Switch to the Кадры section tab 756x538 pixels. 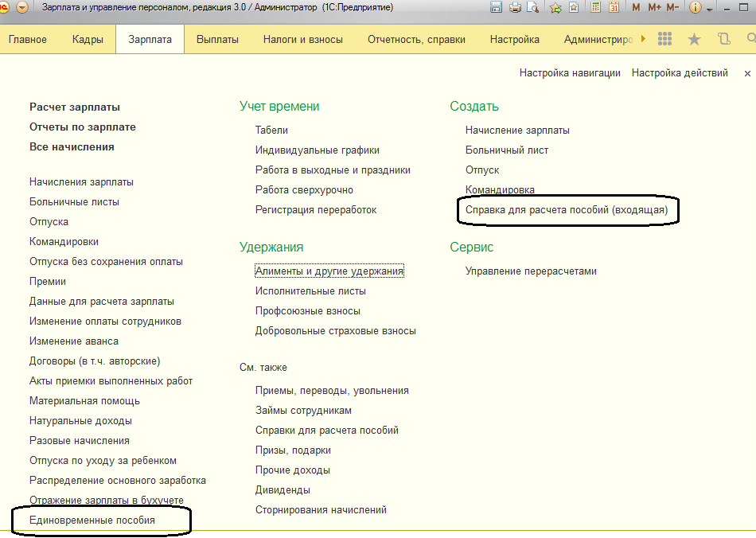(87, 39)
